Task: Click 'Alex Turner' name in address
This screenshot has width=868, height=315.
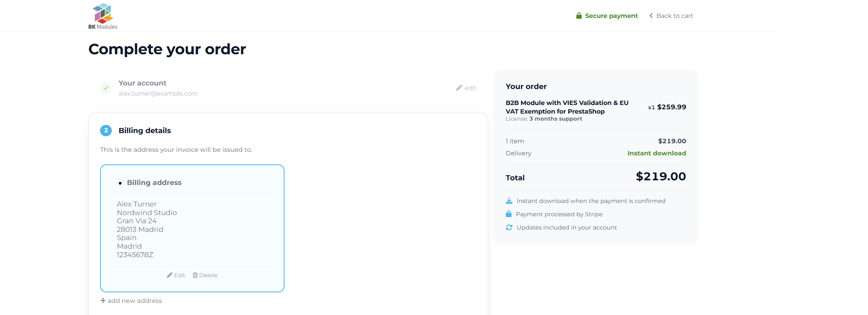Action: tap(137, 204)
